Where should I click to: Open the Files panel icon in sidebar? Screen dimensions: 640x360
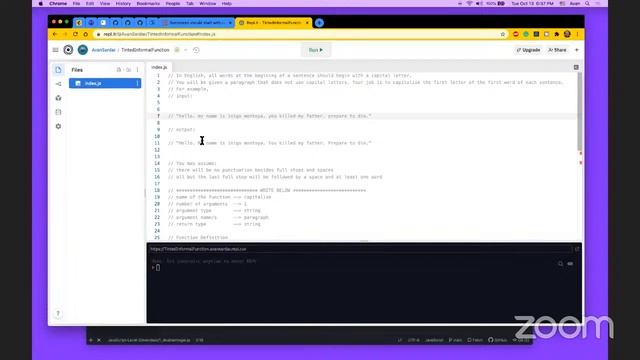pyautogui.click(x=58, y=70)
